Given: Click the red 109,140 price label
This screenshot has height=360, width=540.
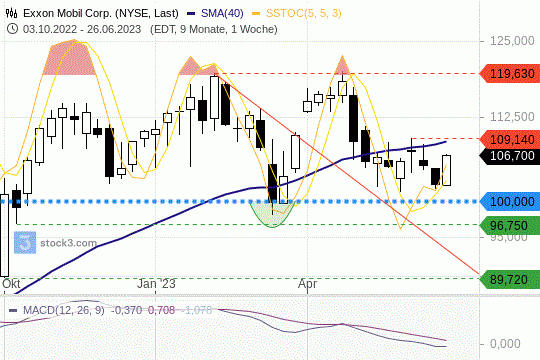Looking at the screenshot, I should [x=510, y=140].
